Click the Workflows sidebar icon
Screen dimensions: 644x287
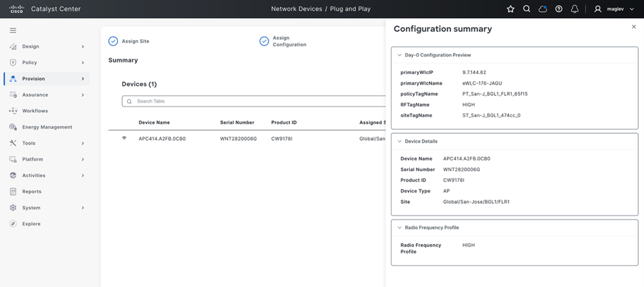coord(13,111)
